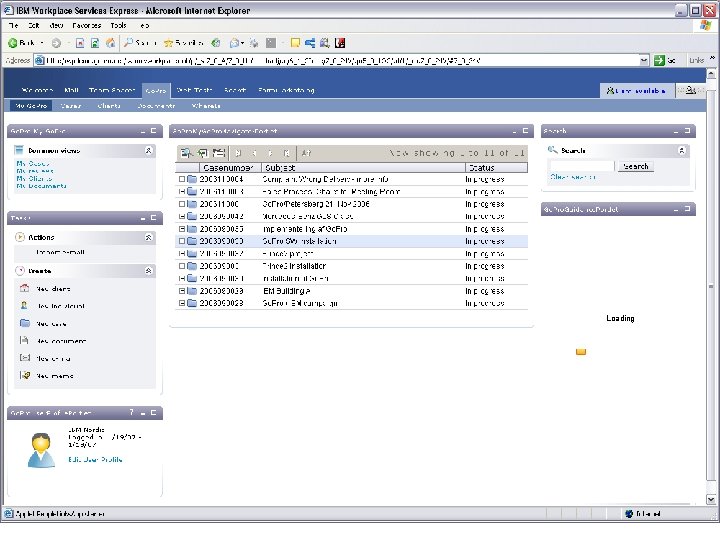Sort by the Status column header
Viewport: 720px width, 540px height.
[496, 168]
